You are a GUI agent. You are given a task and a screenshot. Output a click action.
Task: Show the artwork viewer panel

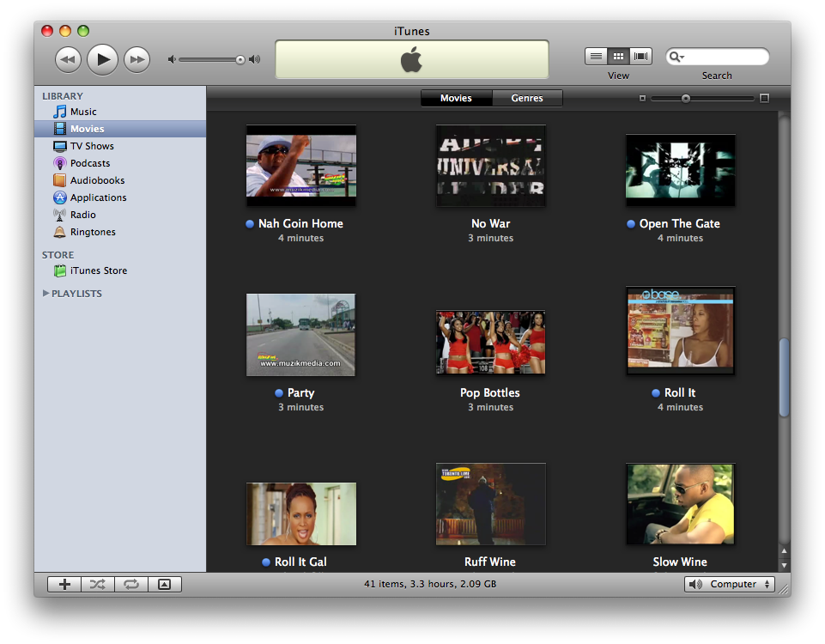(x=165, y=584)
